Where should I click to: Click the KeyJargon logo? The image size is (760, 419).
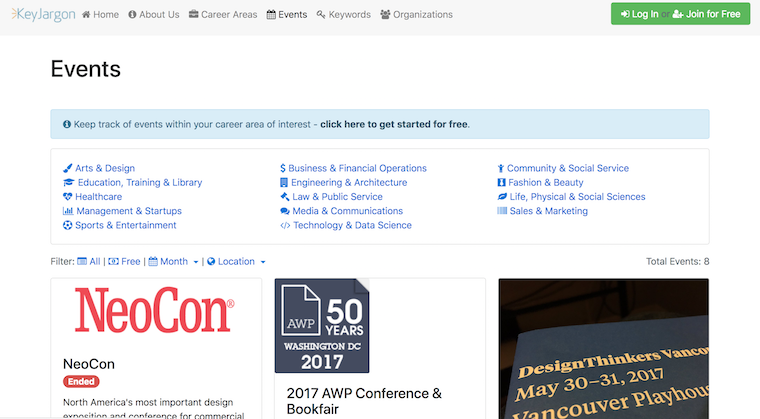[43, 15]
